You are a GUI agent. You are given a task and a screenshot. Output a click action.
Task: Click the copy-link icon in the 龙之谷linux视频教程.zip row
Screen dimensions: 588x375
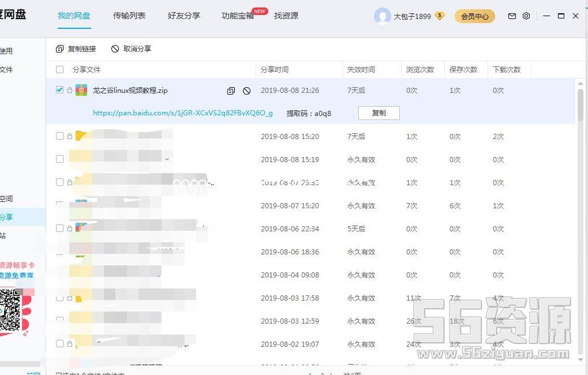231,91
